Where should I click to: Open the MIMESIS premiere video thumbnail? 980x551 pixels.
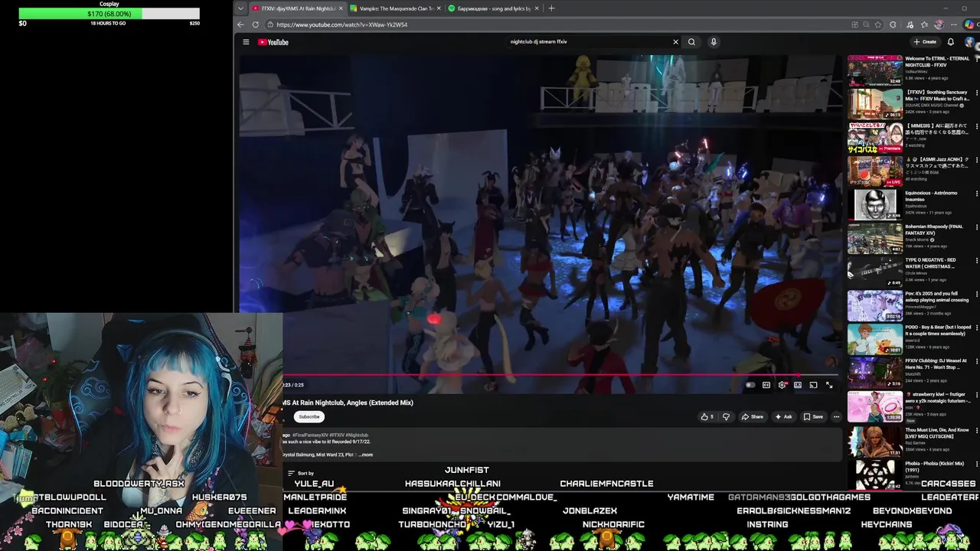tap(874, 137)
